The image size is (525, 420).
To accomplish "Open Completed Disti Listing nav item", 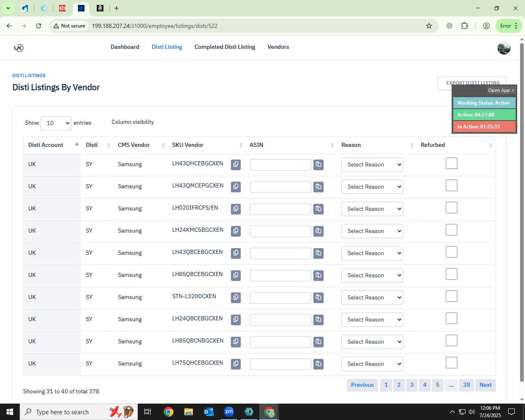I will (x=225, y=47).
